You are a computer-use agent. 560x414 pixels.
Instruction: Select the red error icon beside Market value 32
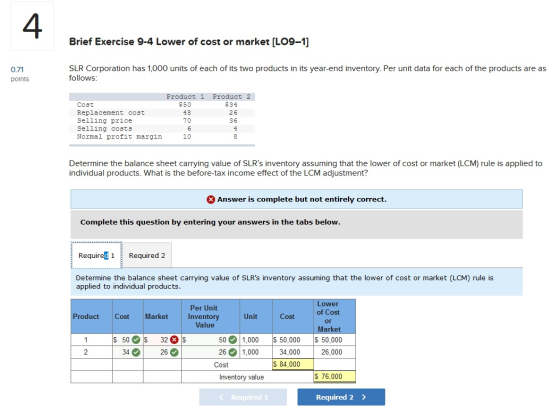pyautogui.click(x=174, y=340)
